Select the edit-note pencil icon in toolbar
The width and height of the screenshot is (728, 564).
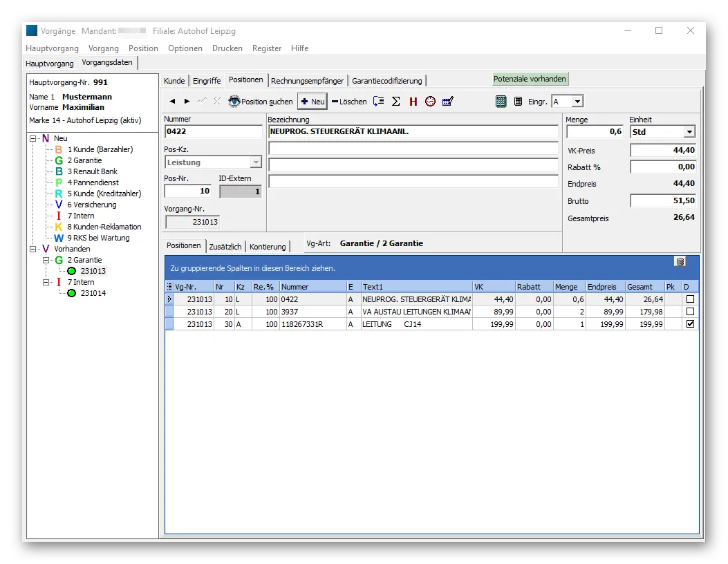point(448,101)
